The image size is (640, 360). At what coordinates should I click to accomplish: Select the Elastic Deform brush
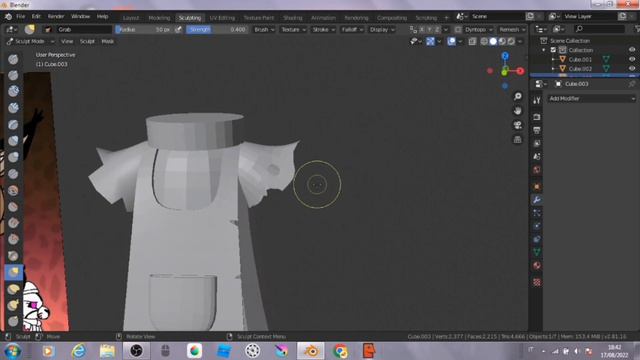[x=13, y=289]
